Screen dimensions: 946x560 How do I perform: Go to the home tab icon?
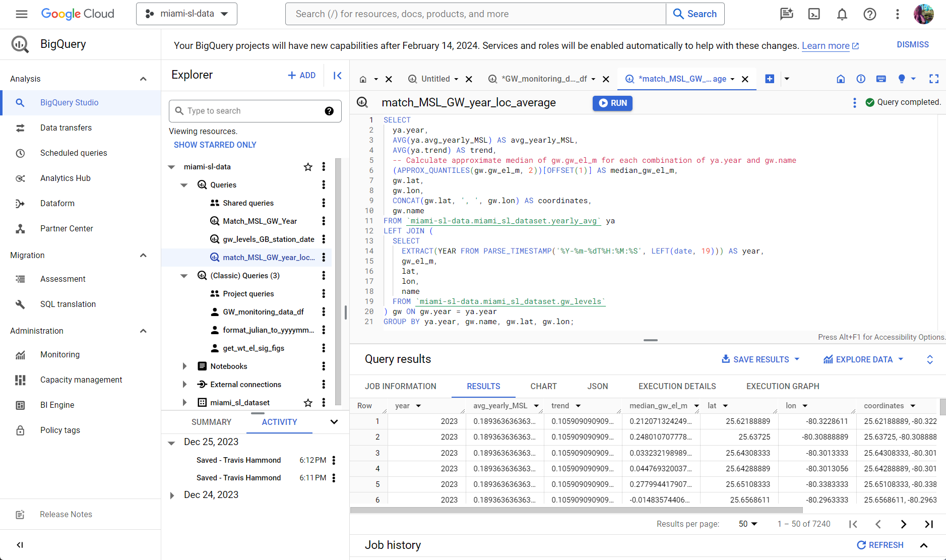click(362, 79)
